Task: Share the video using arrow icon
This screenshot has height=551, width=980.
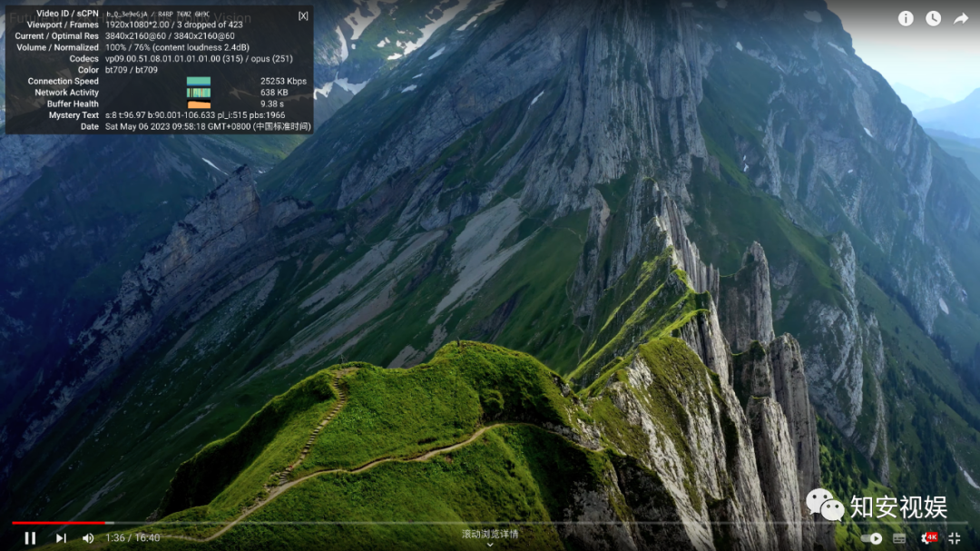Action: 961,19
